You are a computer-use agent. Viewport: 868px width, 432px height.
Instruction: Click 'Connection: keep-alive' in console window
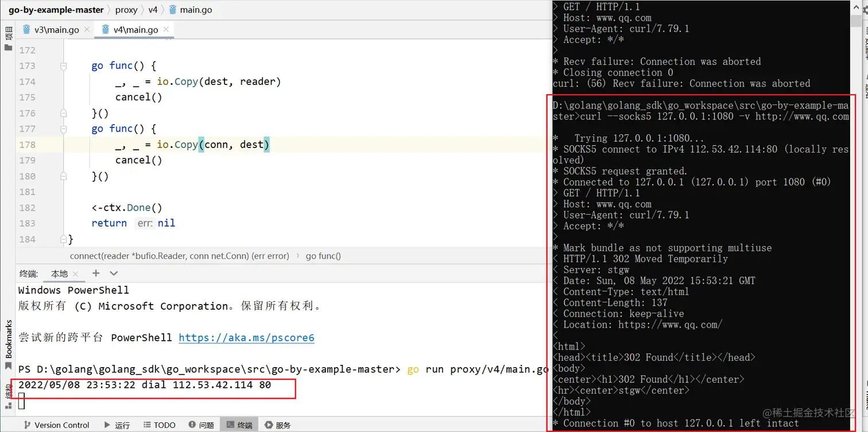click(x=623, y=314)
